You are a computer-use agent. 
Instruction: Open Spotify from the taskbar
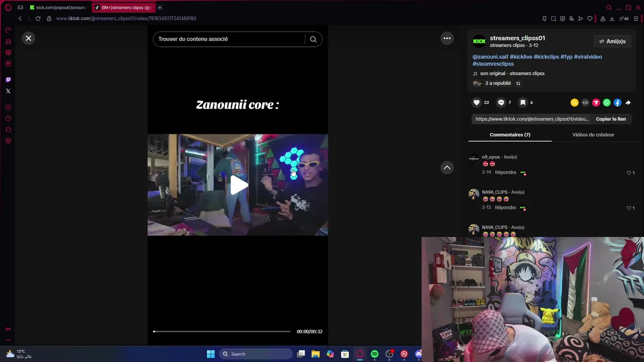[x=374, y=354]
